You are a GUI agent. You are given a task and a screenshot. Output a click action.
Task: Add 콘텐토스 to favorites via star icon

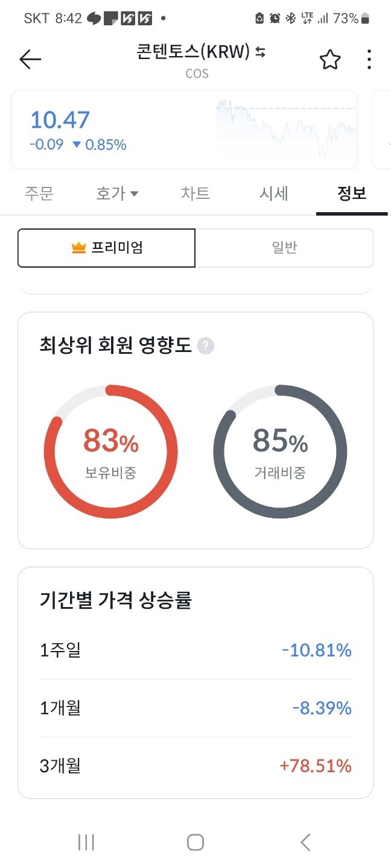click(x=329, y=58)
